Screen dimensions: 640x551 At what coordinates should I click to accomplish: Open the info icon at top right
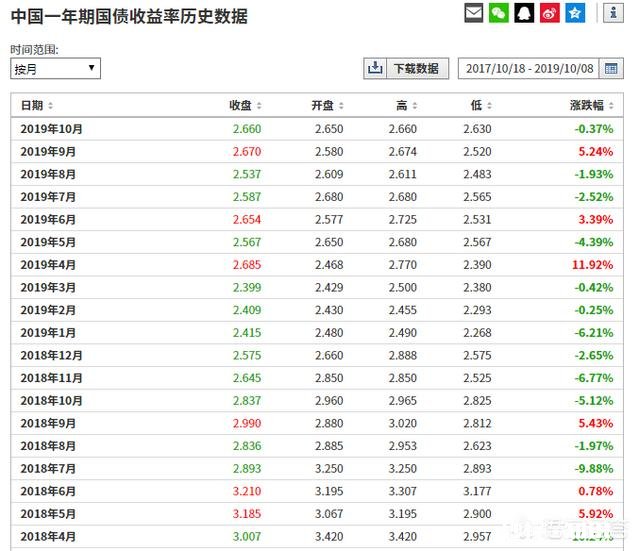pyautogui.click(x=613, y=13)
